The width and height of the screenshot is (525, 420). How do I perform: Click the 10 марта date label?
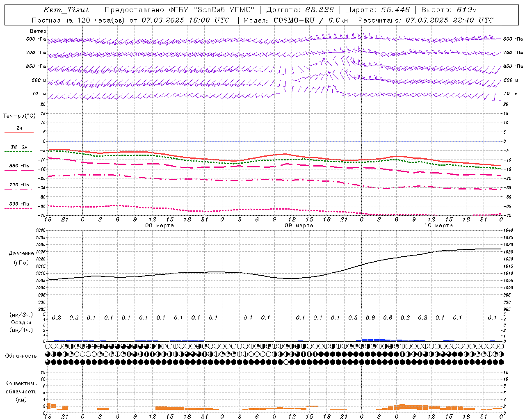[438, 226]
